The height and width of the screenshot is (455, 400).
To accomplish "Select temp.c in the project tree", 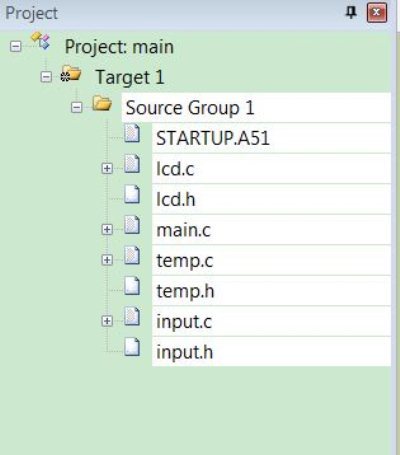I will 185,261.
